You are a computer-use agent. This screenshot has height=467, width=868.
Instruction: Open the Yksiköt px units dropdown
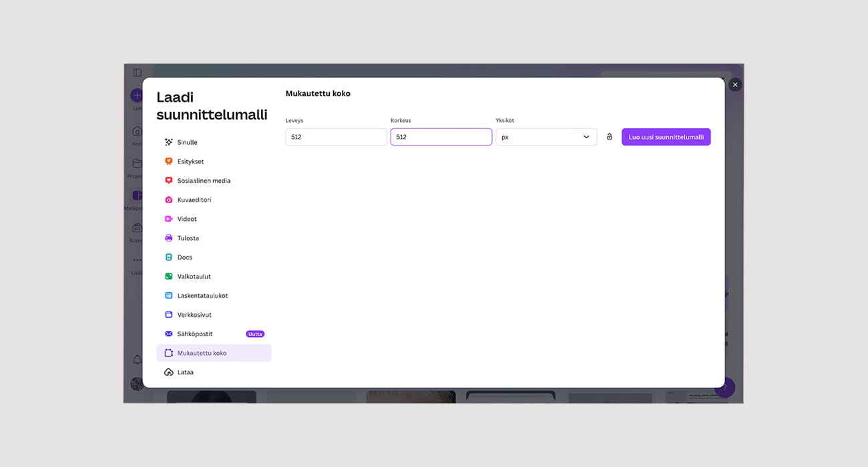546,137
